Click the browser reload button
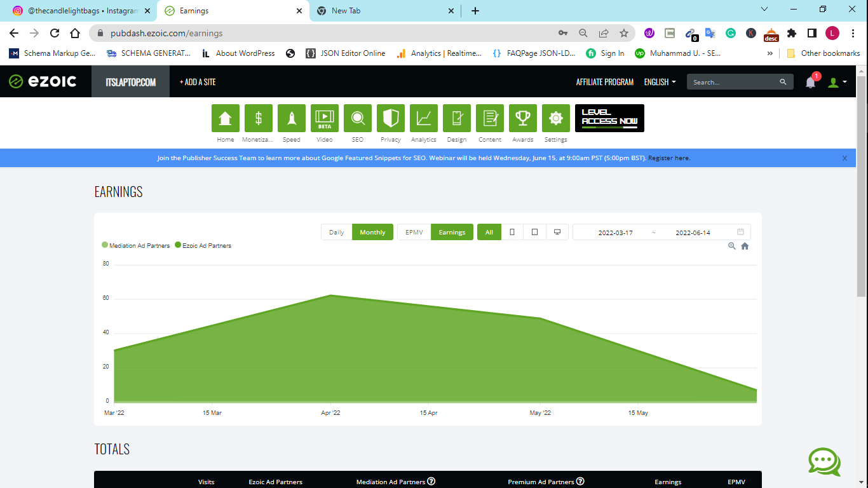This screenshot has height=488, width=868. 55,33
